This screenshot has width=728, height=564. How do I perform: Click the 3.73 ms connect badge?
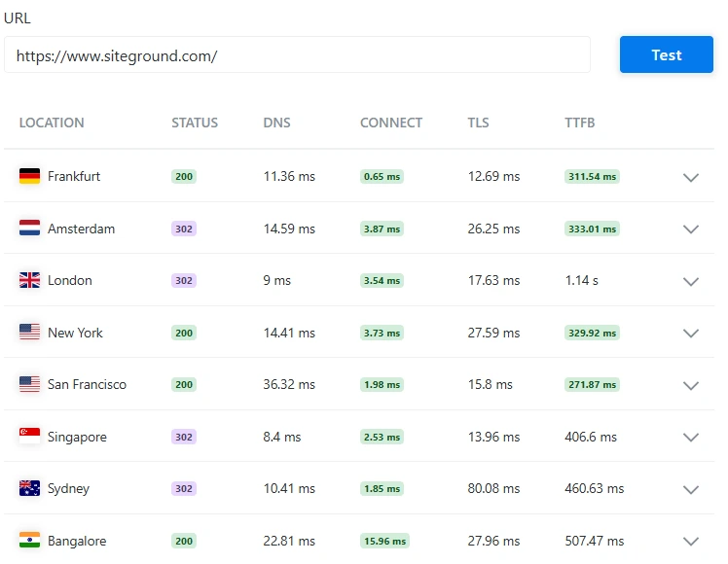(x=382, y=333)
